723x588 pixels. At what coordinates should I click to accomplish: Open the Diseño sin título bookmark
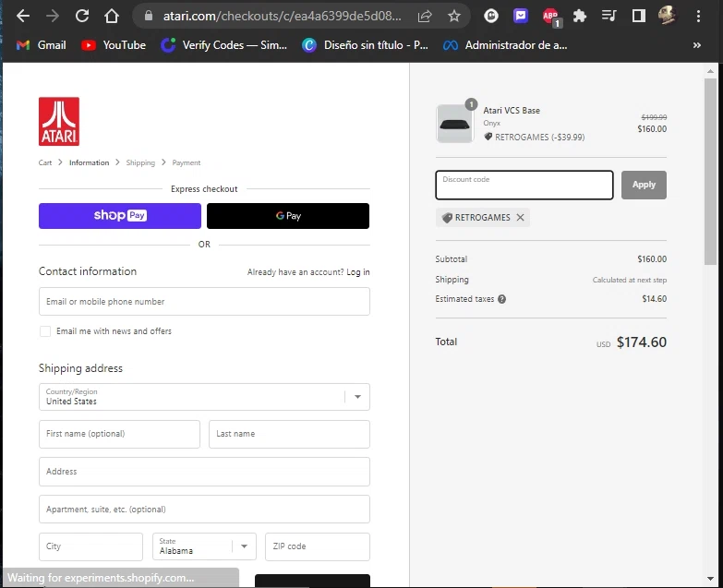(365, 45)
